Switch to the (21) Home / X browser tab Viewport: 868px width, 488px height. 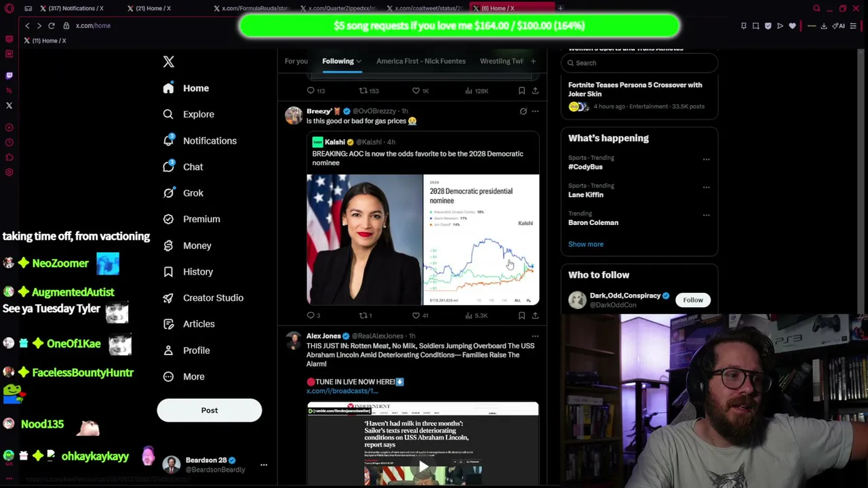153,8
